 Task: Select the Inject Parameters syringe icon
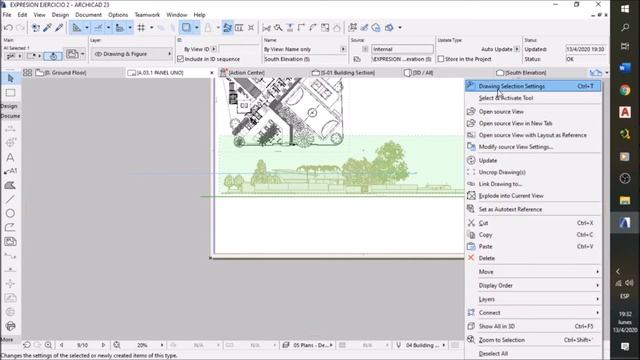pyautogui.click(x=59, y=28)
